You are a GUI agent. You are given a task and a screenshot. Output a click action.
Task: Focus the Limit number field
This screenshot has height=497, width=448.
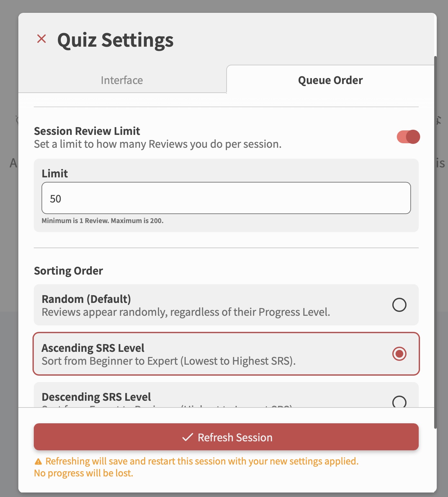click(226, 198)
